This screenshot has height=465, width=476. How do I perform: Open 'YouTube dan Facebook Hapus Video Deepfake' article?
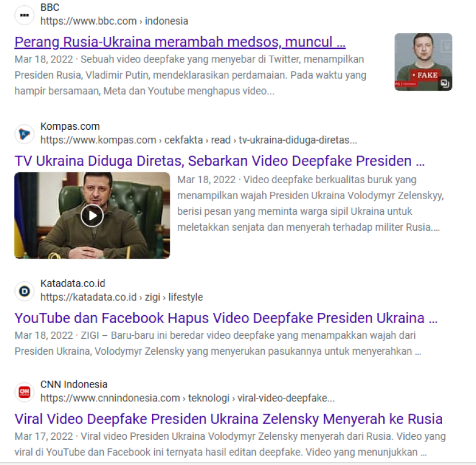click(226, 318)
